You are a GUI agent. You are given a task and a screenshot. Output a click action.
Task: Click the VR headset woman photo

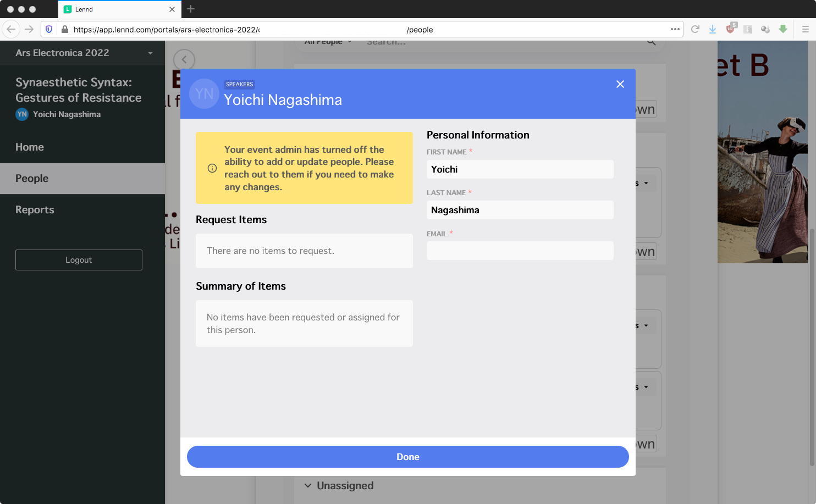pos(763,152)
